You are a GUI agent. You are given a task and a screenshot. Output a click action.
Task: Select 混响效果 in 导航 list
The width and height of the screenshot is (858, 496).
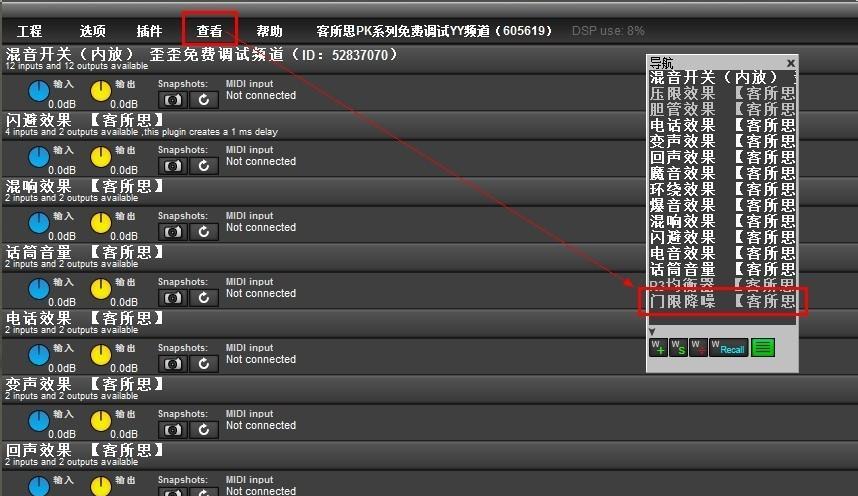722,221
